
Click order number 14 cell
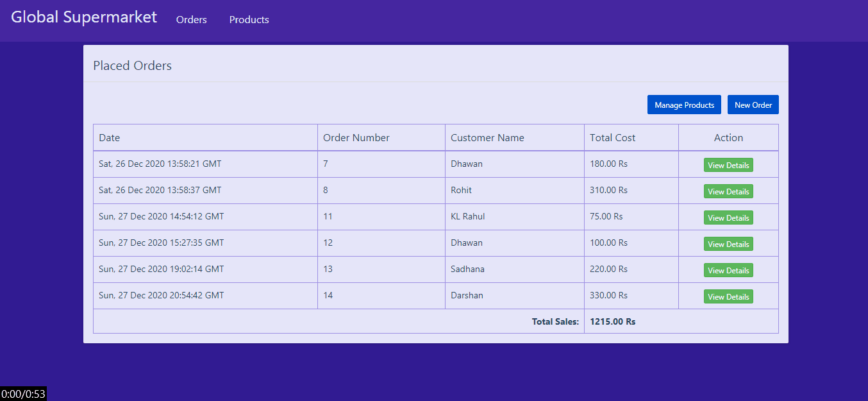coord(381,296)
